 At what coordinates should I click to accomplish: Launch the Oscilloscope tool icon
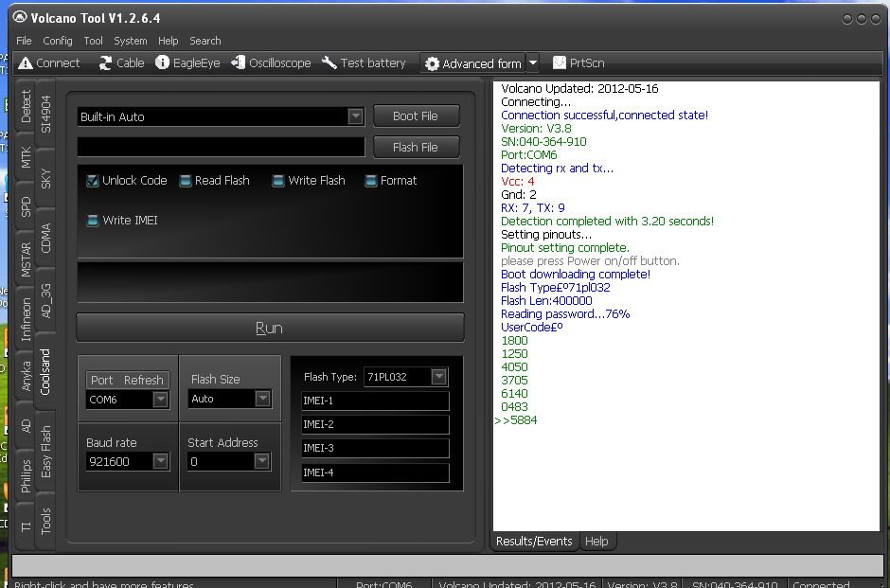click(x=238, y=62)
